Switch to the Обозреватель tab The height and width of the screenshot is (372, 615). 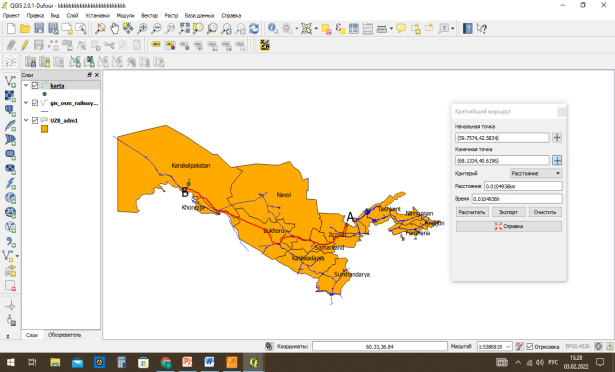(x=64, y=335)
